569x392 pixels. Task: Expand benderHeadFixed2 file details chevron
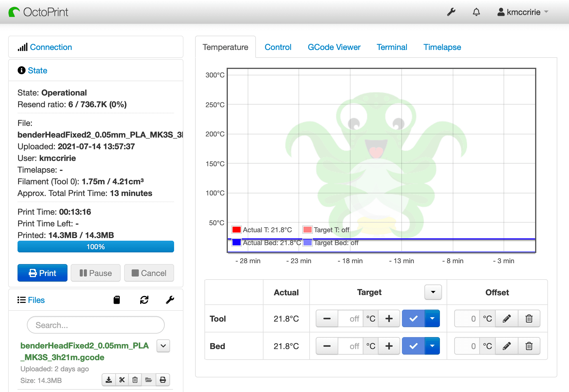[x=163, y=346]
